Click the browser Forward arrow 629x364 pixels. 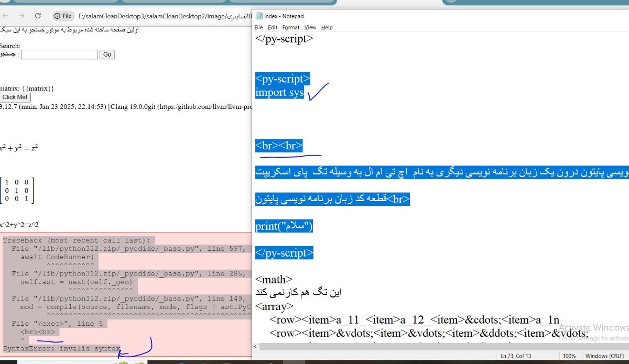(x=21, y=16)
